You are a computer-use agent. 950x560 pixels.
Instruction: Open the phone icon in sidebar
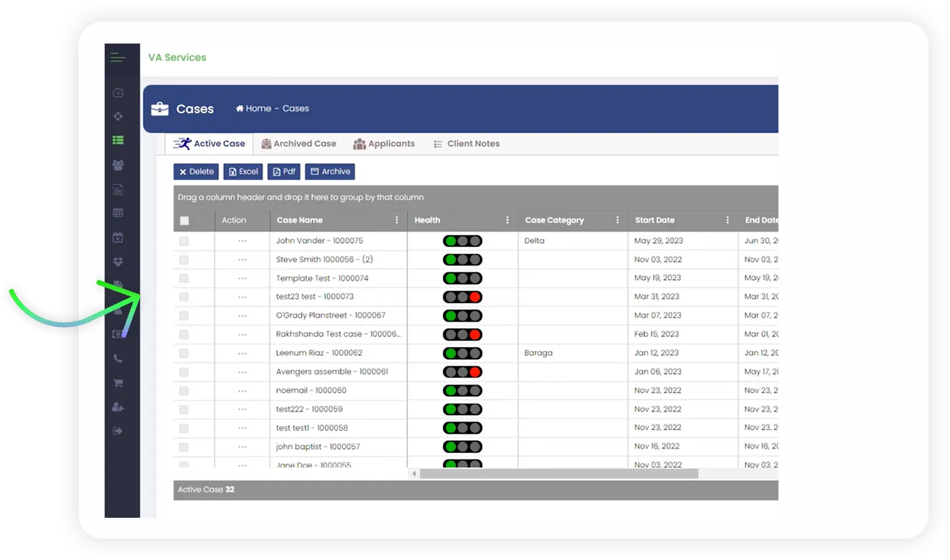[118, 359]
